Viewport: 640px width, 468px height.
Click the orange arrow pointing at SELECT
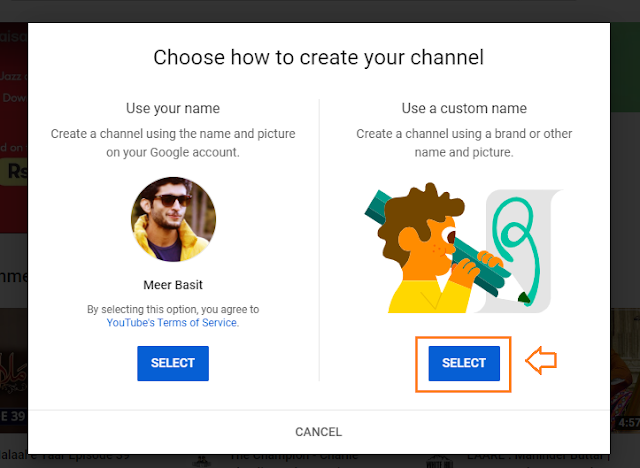(x=540, y=362)
